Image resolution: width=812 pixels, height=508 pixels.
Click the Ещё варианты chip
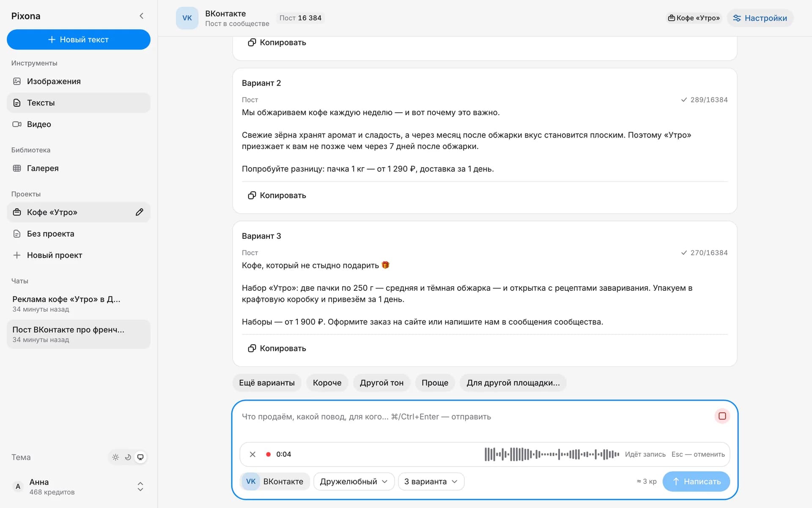[267, 383]
